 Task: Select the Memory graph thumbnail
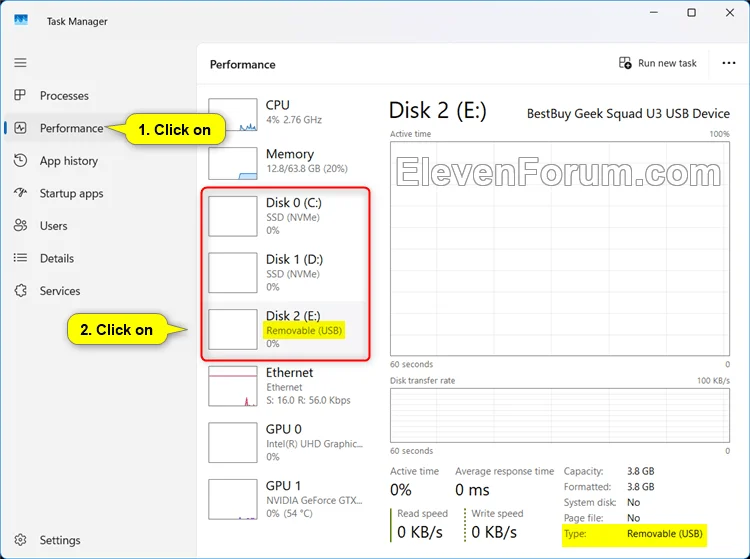(232, 163)
